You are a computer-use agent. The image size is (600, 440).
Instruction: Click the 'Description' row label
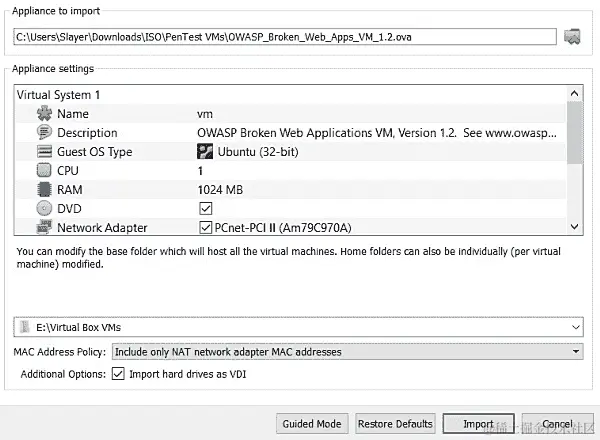87,133
